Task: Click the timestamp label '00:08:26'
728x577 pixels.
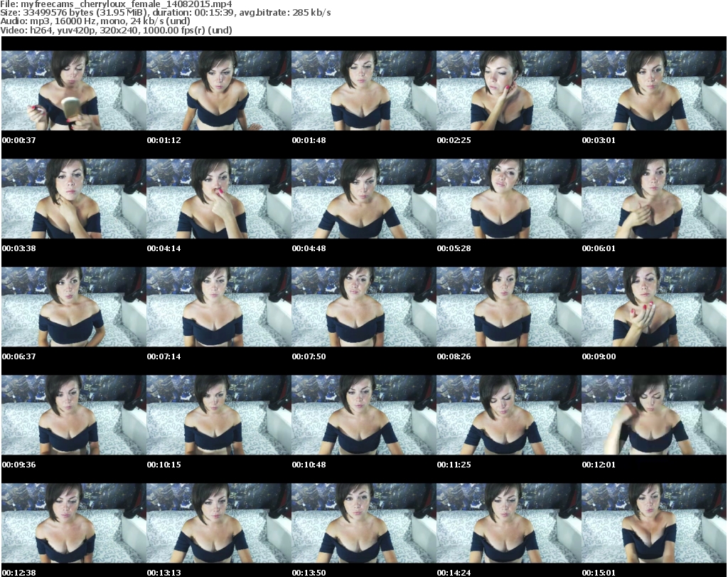Action: coord(454,356)
